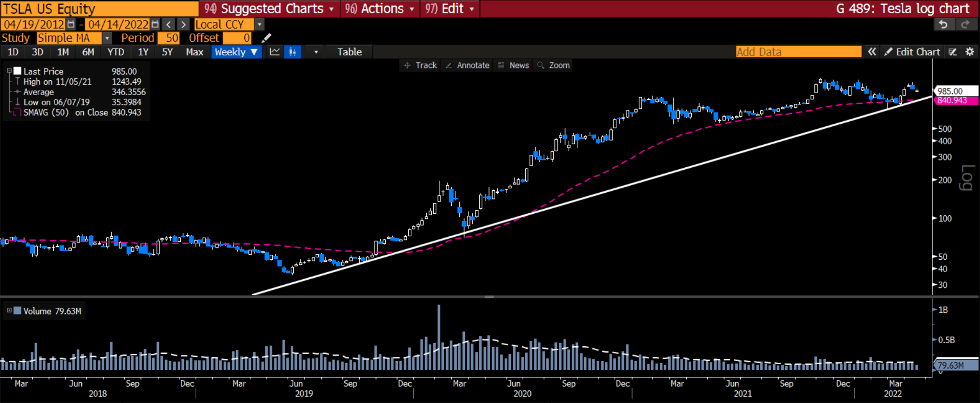
Task: Select the 1M range tab
Action: [x=63, y=52]
